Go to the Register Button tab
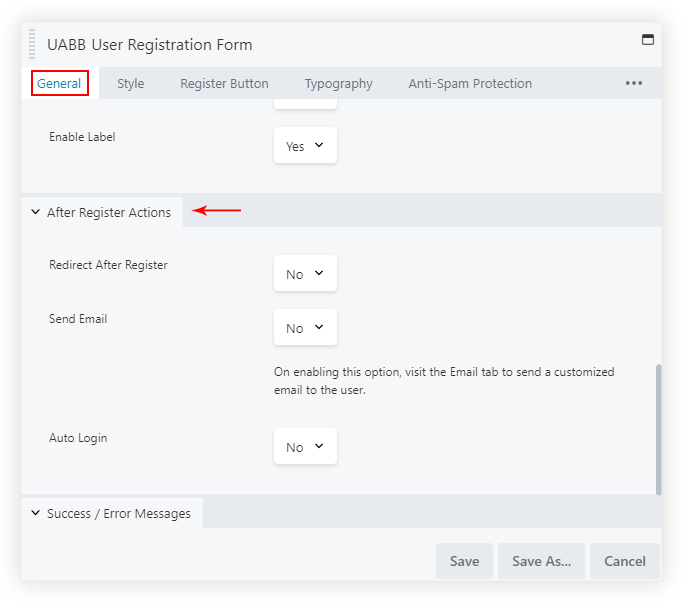This screenshot has height=603, width=683. point(224,84)
